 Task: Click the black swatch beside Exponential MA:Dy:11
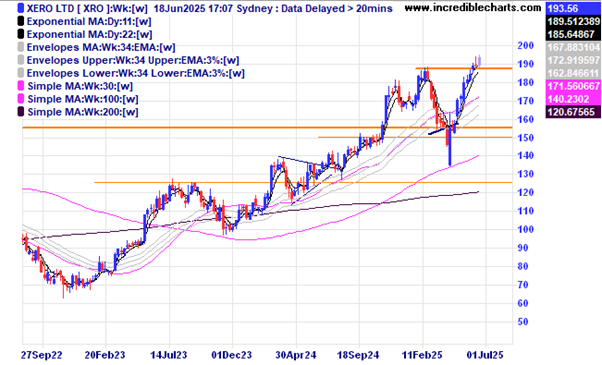[21, 21]
